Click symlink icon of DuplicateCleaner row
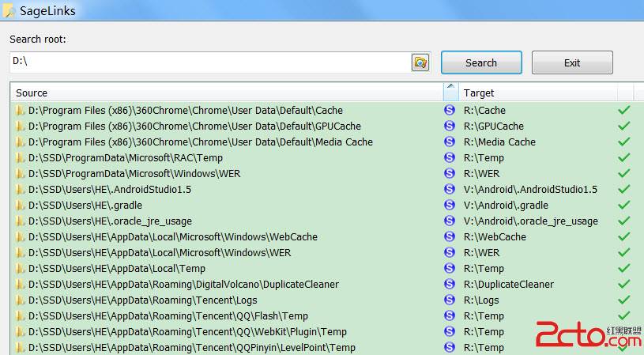 450,284
